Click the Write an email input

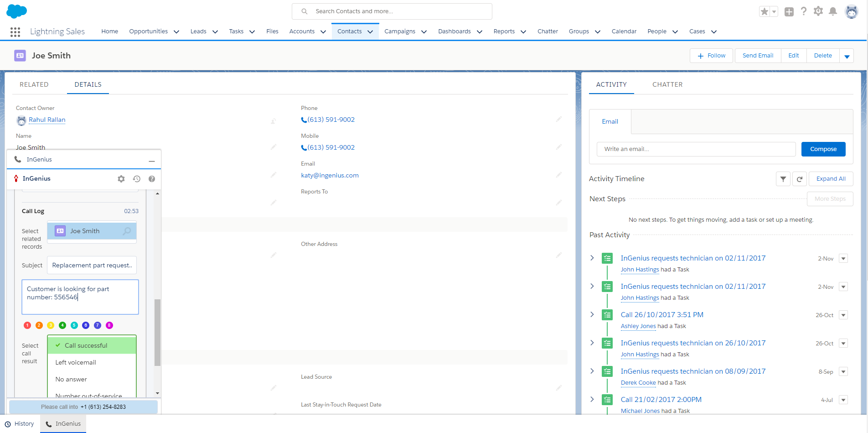point(696,149)
